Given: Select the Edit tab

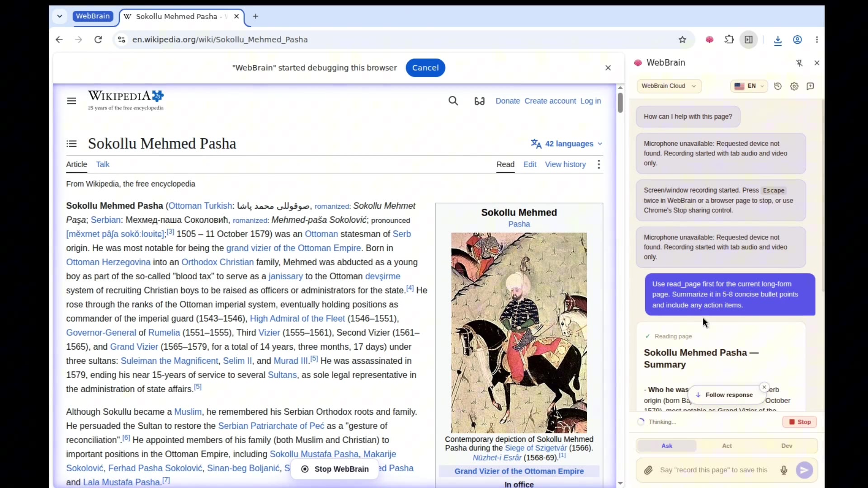Looking at the screenshot, I should tap(530, 164).
